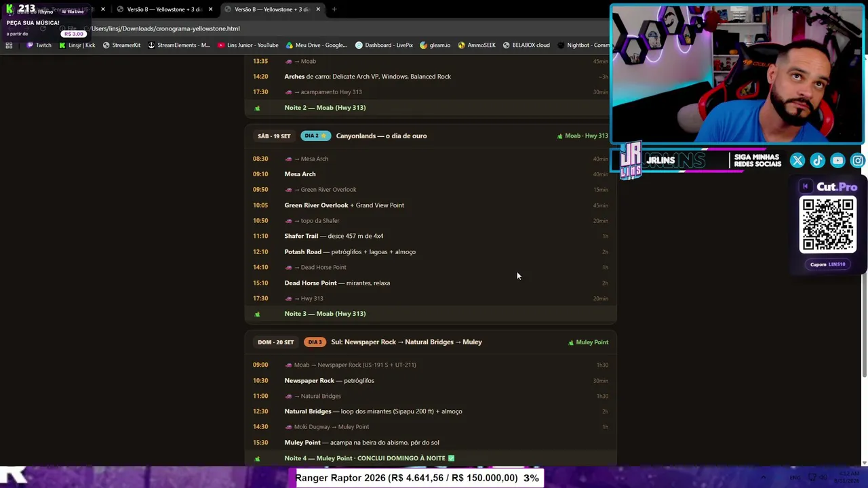The width and height of the screenshot is (868, 488).
Task: Click 'Noite 3 — Moab (Hwy 313)' row
Action: point(431,314)
